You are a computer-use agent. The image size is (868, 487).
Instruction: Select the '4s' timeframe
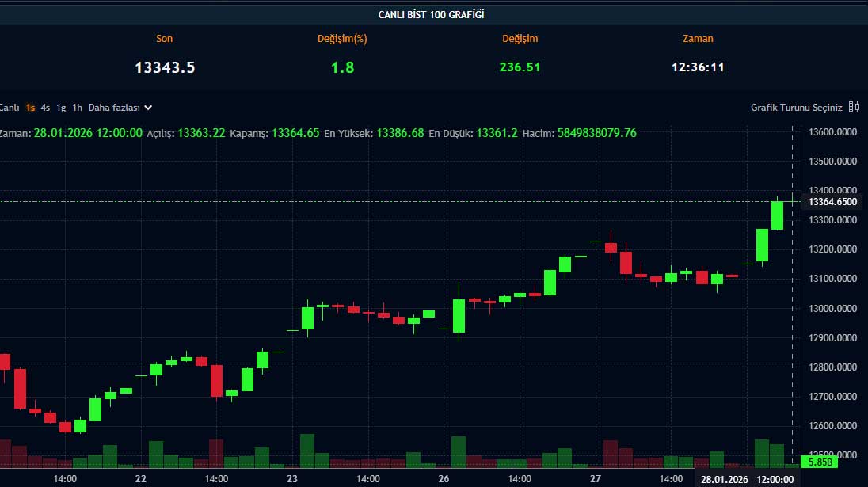(x=45, y=107)
